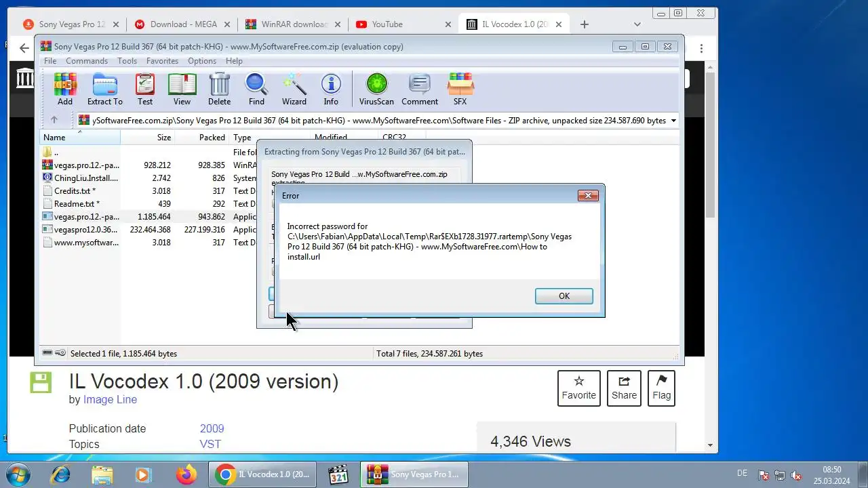The image size is (868, 488).
Task: Open the Wizard toolbar icon
Action: coord(294,89)
